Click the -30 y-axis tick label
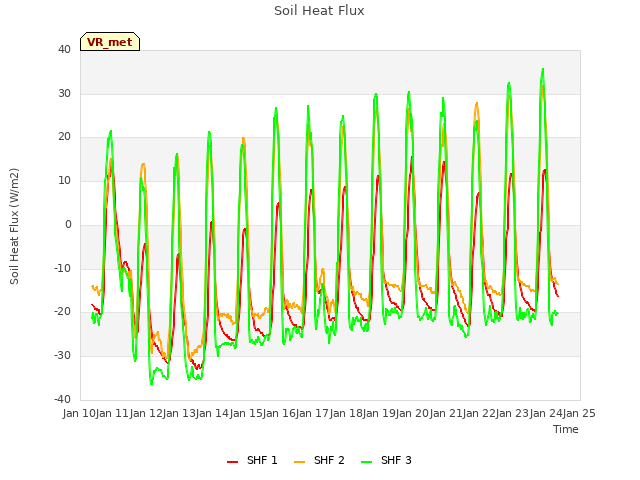 coord(62,356)
